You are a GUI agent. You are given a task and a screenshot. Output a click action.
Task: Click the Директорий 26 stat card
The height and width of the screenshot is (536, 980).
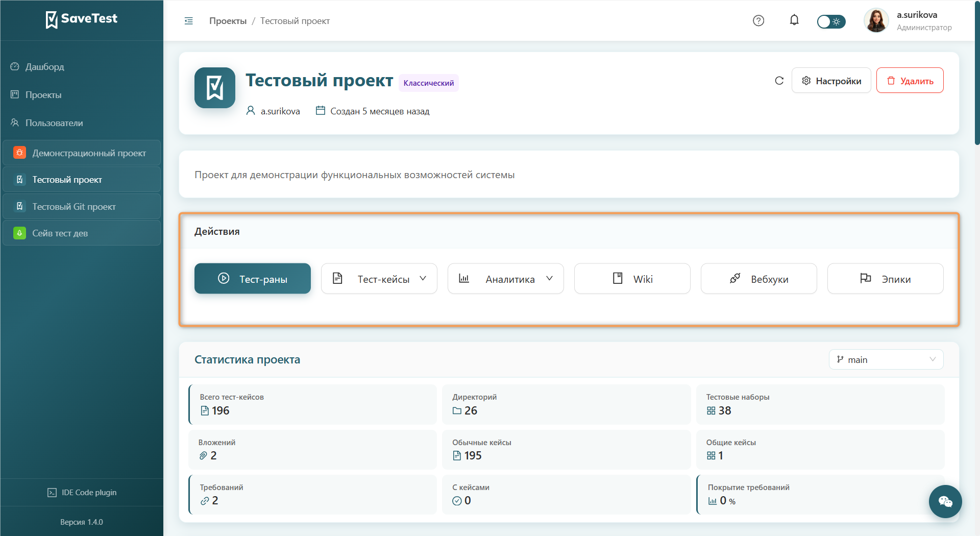567,404
